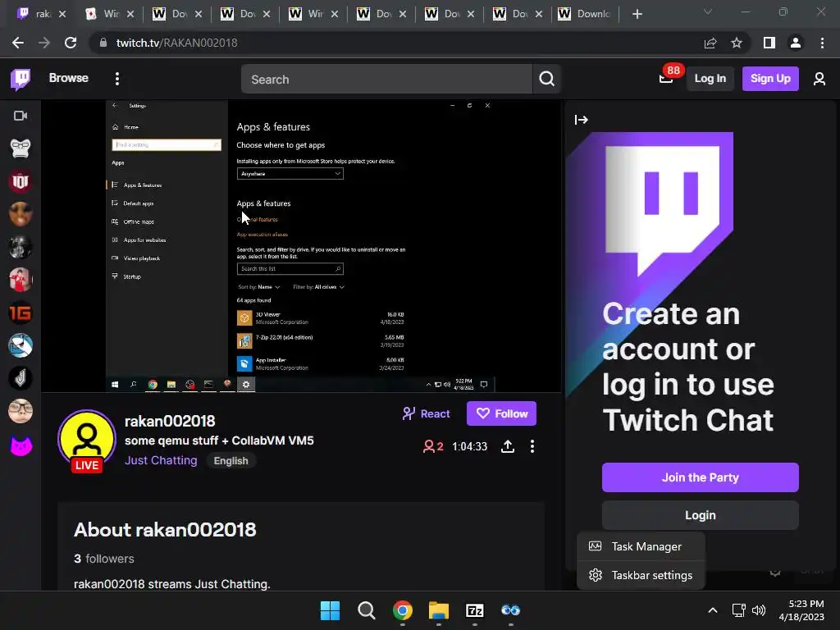Follow rakan002018 with the Follow button

501,413
